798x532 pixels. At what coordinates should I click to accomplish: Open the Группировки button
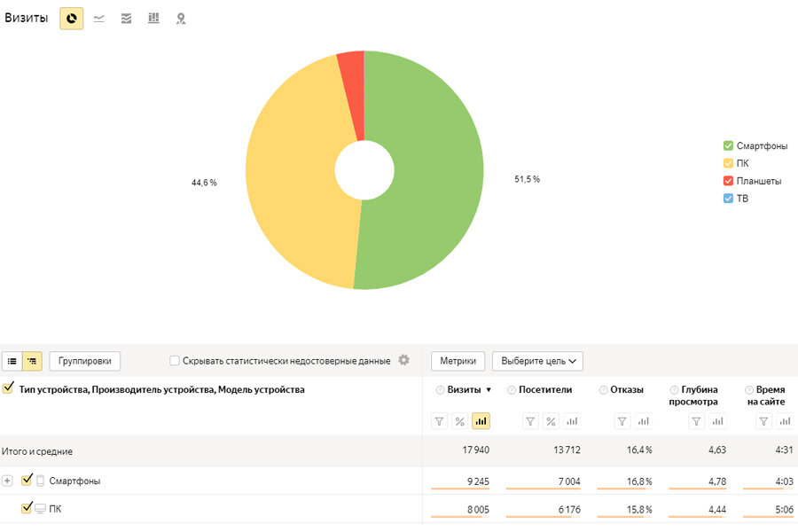(x=84, y=361)
